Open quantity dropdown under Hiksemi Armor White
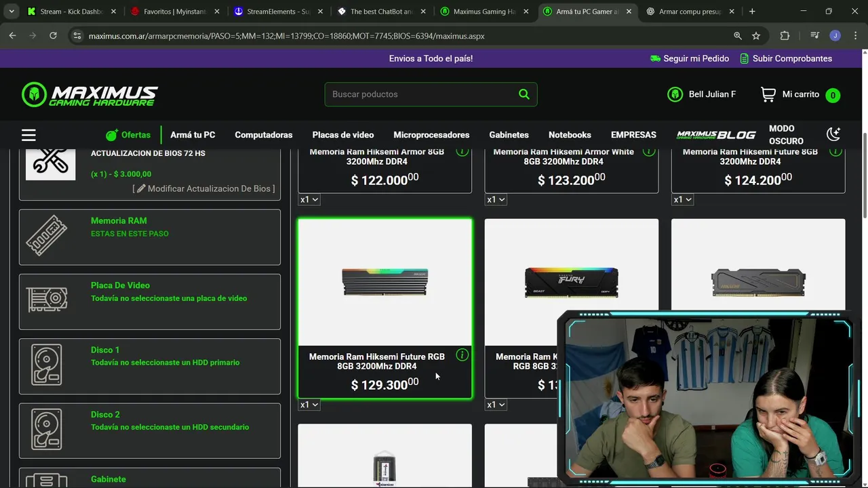This screenshot has height=488, width=868. [x=496, y=199]
